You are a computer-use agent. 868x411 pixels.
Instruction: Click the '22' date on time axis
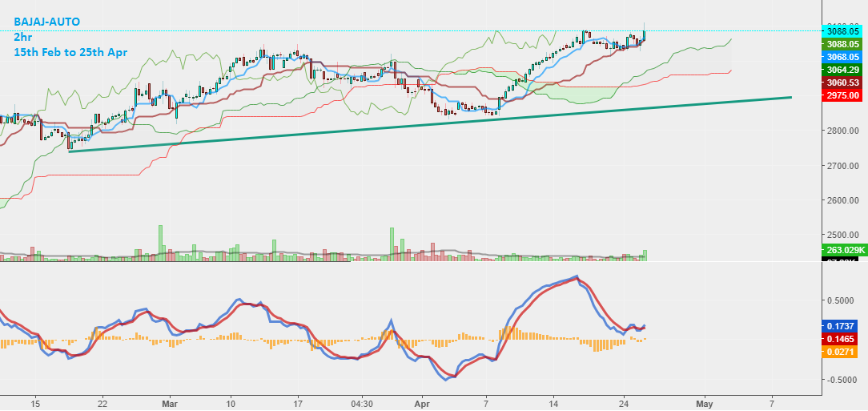pyautogui.click(x=102, y=404)
